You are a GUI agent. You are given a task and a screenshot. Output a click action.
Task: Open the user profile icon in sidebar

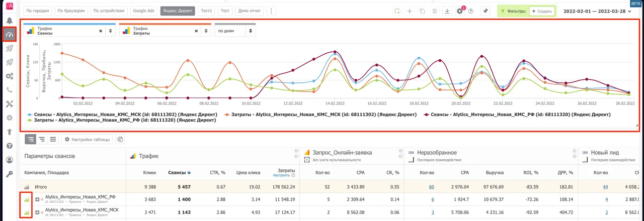[10, 160]
